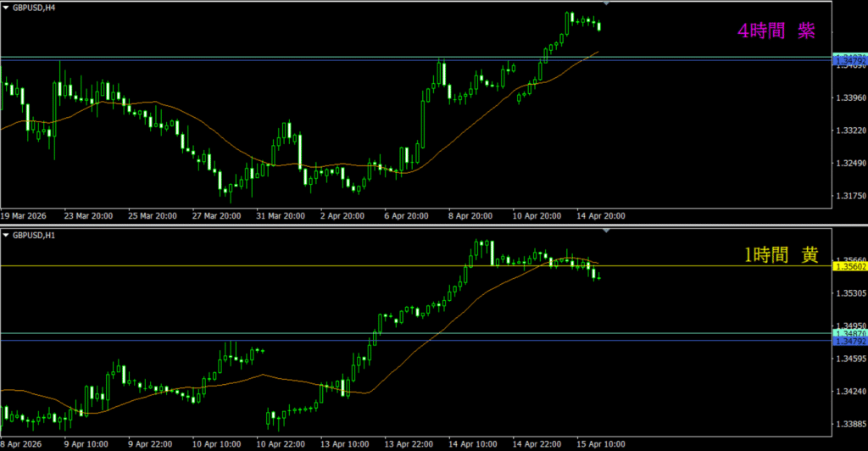Click the 1.35305 level on H1 price scale

[x=850, y=293]
